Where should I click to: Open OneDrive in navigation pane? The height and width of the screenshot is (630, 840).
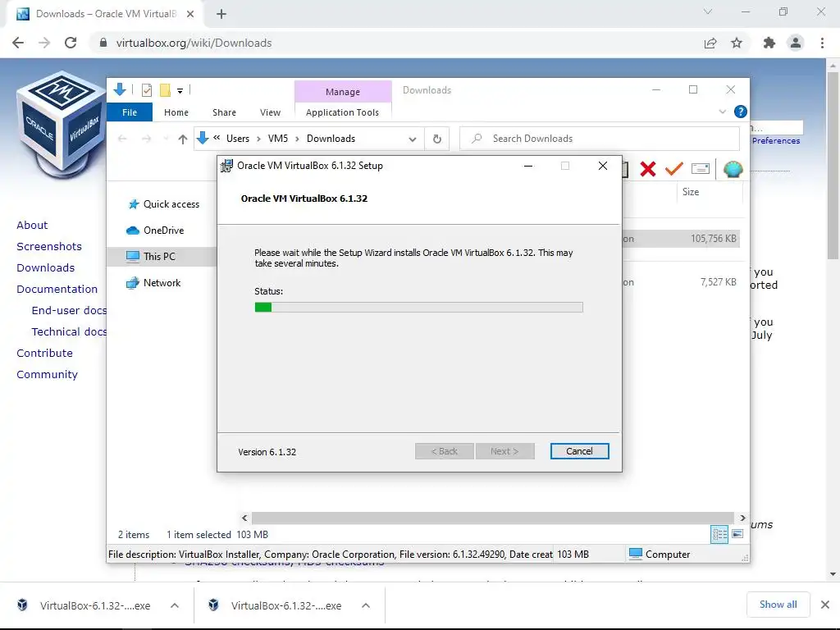point(155,231)
